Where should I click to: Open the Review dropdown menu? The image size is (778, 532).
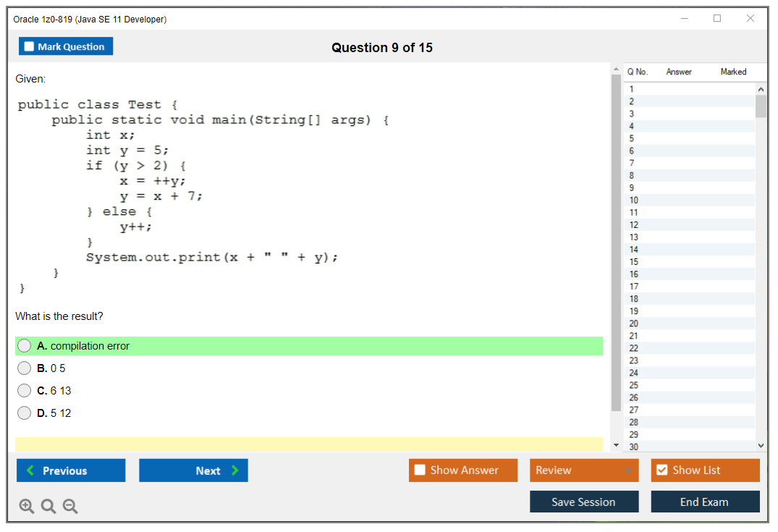(584, 470)
